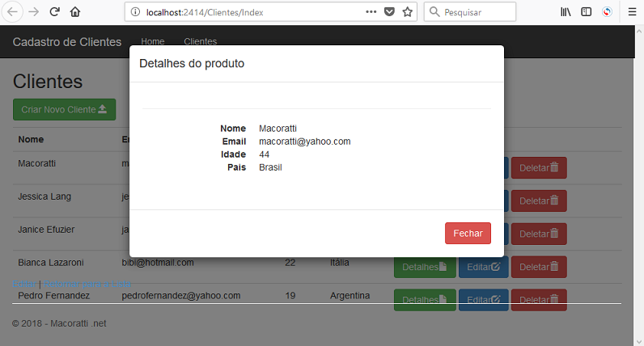The height and width of the screenshot is (346, 644).
Task: Delete the Macoratti client row
Action: [538, 168]
